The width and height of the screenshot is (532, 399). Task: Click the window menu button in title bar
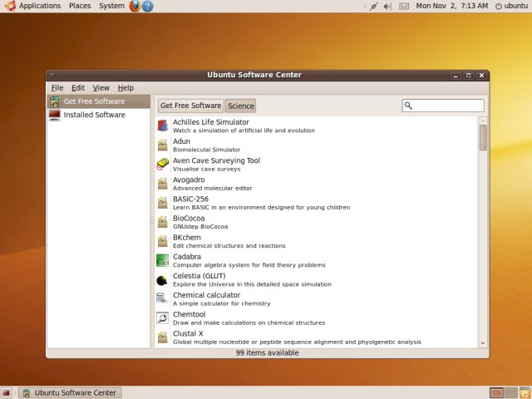point(52,75)
